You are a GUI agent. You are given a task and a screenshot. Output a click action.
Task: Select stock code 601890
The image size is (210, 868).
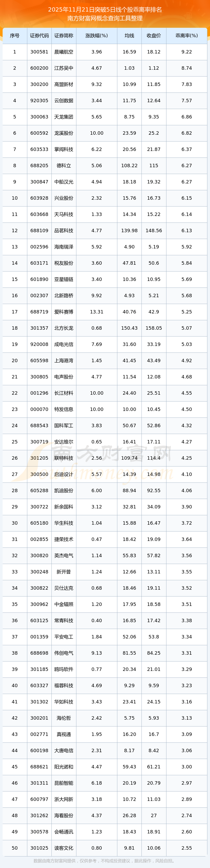click(39, 279)
